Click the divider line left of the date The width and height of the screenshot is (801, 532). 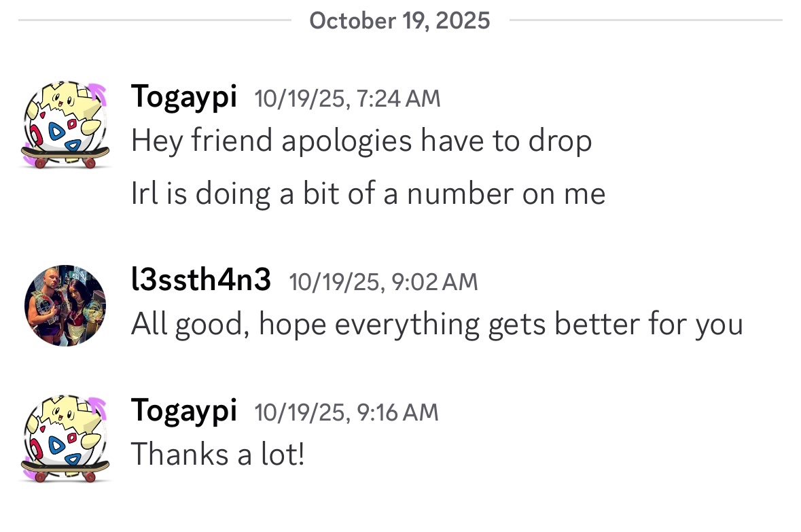(155, 20)
